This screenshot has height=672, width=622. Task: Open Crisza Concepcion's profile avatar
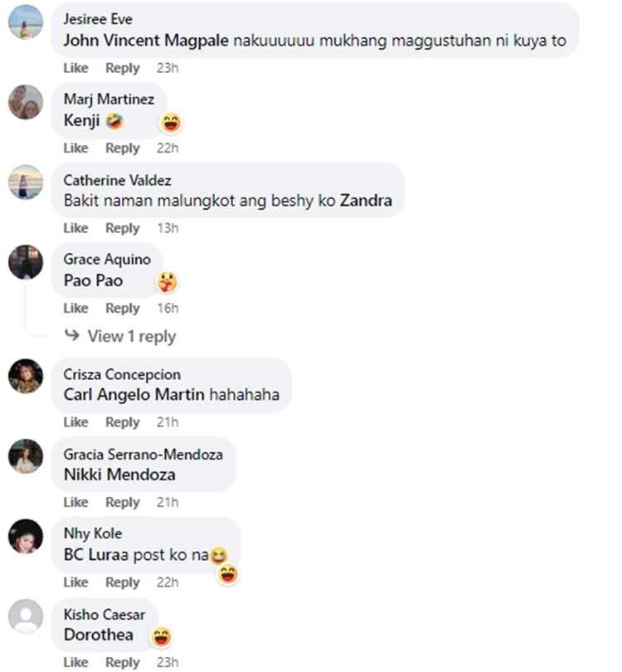click(x=26, y=377)
